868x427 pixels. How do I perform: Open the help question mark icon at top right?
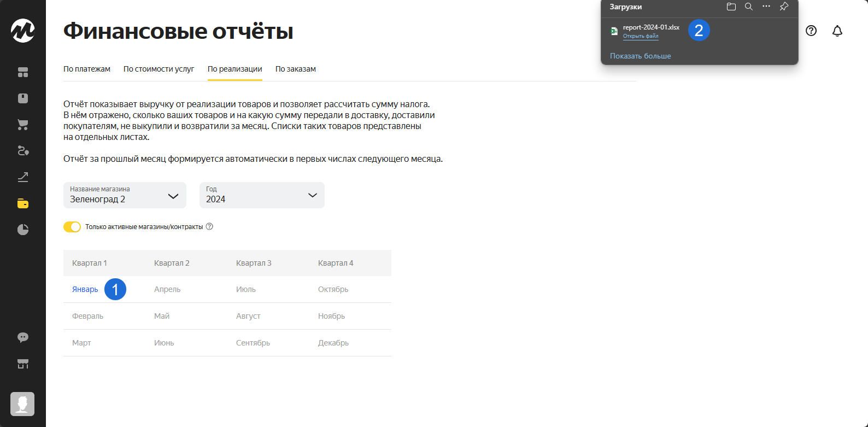(x=811, y=31)
